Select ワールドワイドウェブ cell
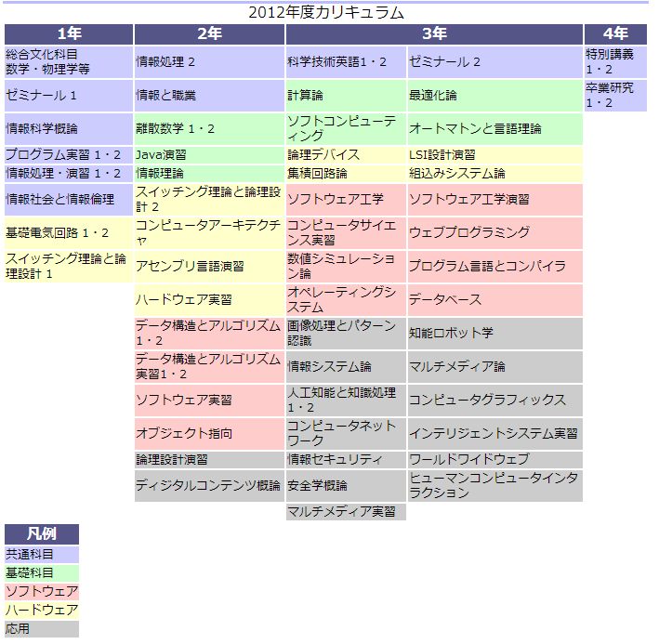659x644 pixels. (495, 460)
